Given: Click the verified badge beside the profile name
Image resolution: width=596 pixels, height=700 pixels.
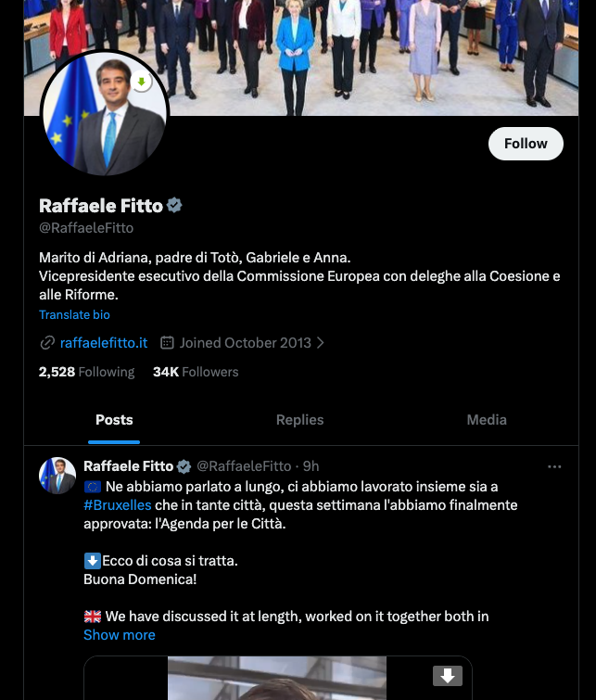Looking at the screenshot, I should (x=174, y=205).
